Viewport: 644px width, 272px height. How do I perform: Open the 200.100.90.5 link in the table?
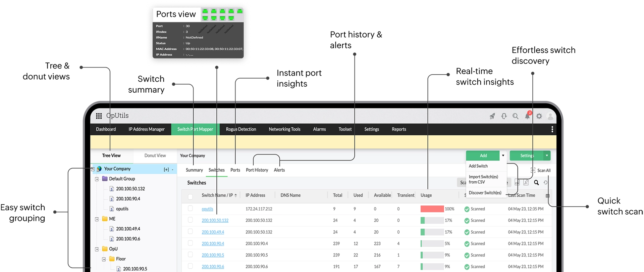213,255
